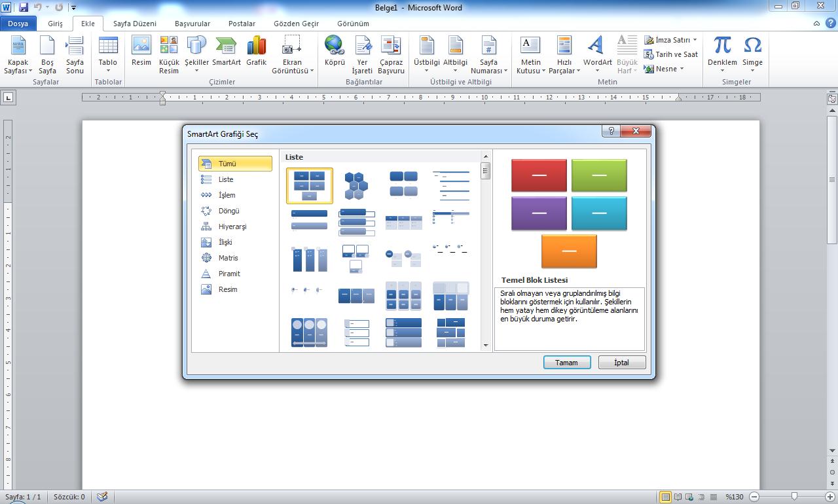Add a bookmark with Yer İşareti
838x504 pixels.
coord(362,55)
